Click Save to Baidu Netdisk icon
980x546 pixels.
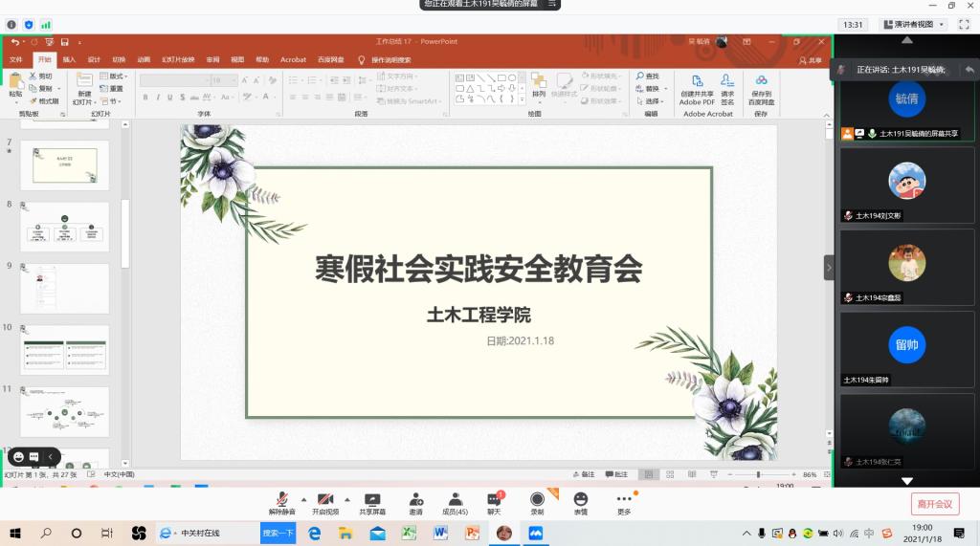(762, 89)
